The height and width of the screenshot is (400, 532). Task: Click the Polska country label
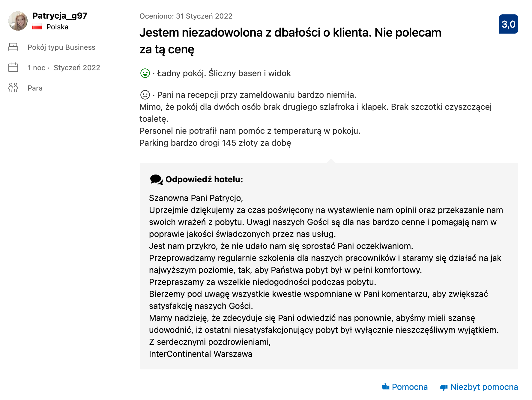pos(57,27)
